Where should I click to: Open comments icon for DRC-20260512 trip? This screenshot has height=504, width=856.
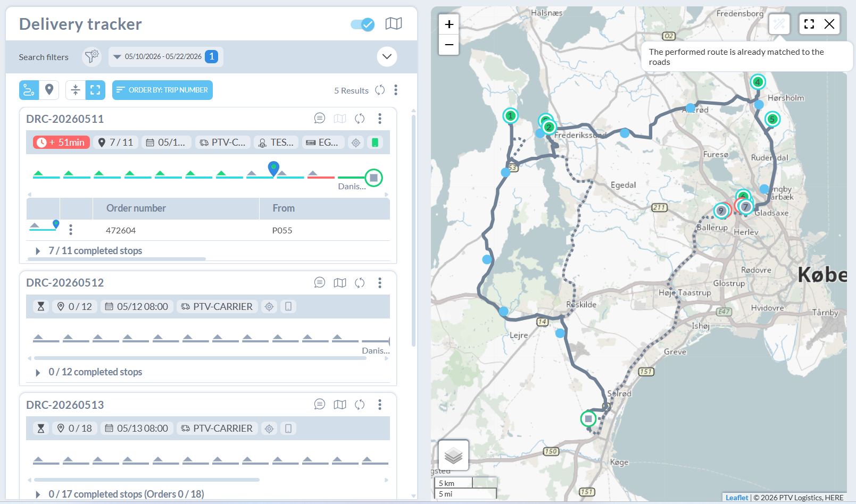pyautogui.click(x=319, y=283)
